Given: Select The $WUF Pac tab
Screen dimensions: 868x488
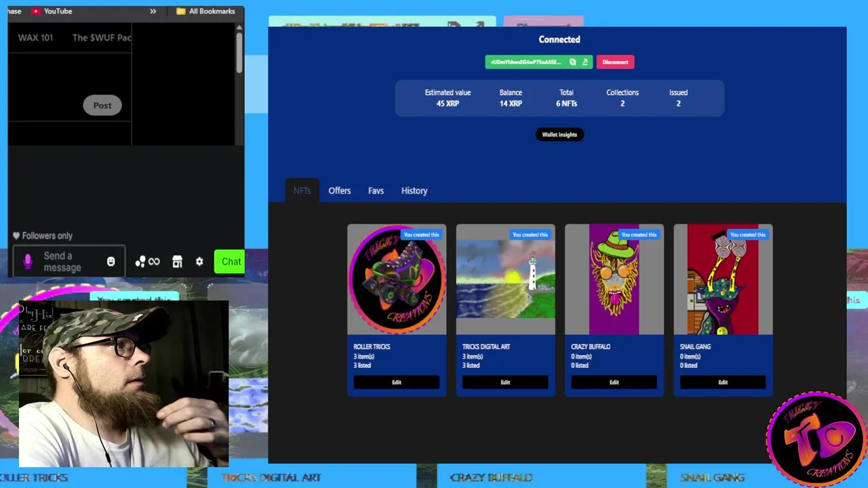Looking at the screenshot, I should pos(102,37).
